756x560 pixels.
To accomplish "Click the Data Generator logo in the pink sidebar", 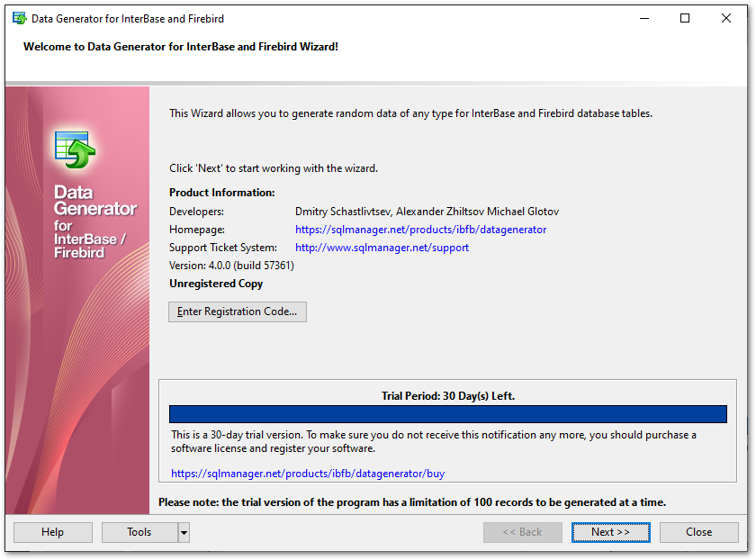I will pos(75,149).
